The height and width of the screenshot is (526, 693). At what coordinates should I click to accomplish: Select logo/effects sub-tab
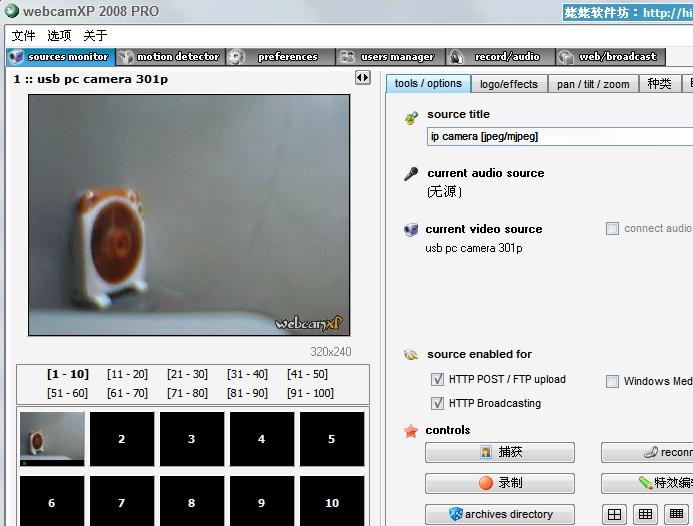point(509,84)
